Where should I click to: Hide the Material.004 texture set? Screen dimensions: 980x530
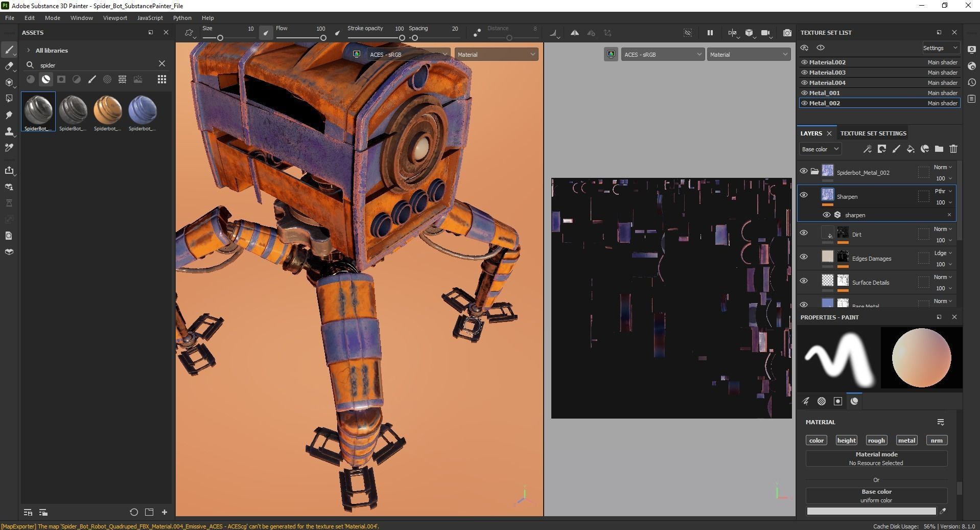[x=804, y=83]
